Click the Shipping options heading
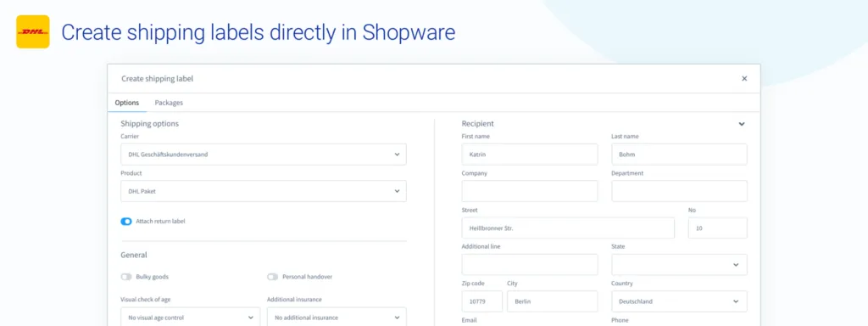Screen dimensions: 868x326 click(x=149, y=124)
